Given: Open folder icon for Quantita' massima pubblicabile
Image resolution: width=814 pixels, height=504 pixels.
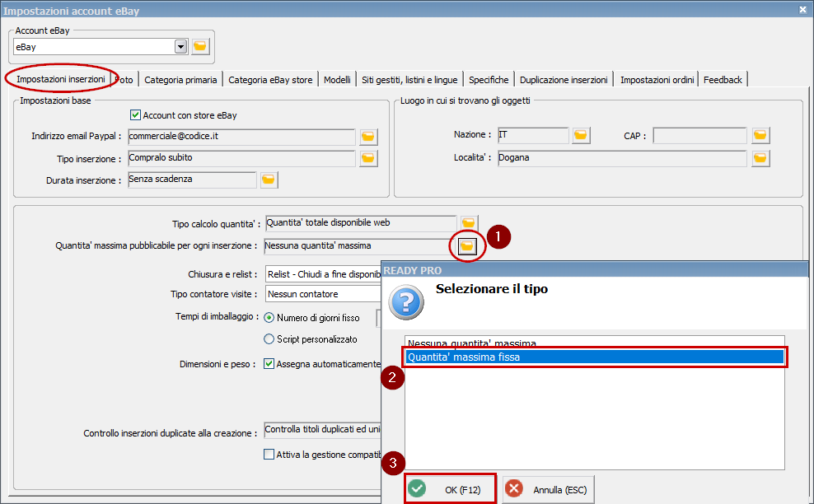Looking at the screenshot, I should point(466,245).
